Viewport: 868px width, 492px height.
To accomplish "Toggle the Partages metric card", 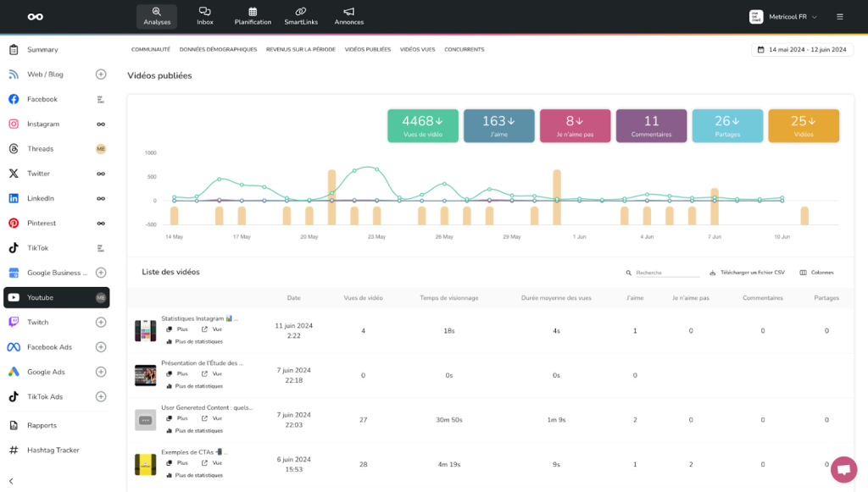I will coord(727,125).
